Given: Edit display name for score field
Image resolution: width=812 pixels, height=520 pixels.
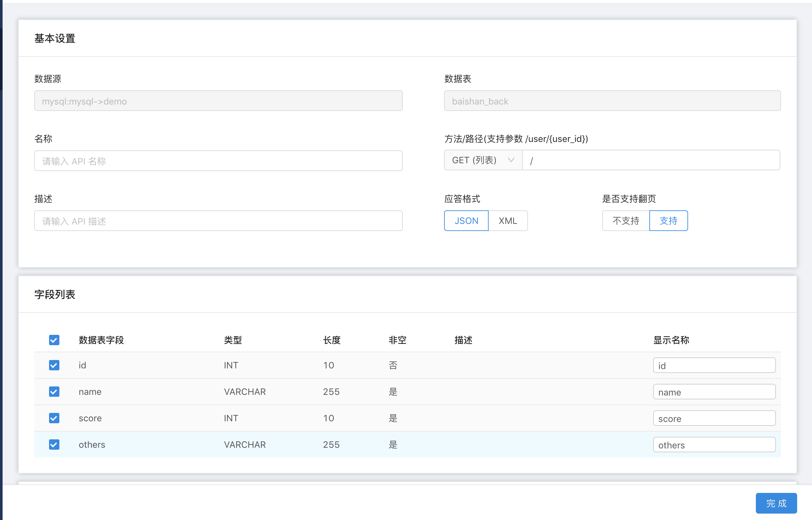Looking at the screenshot, I should (714, 418).
